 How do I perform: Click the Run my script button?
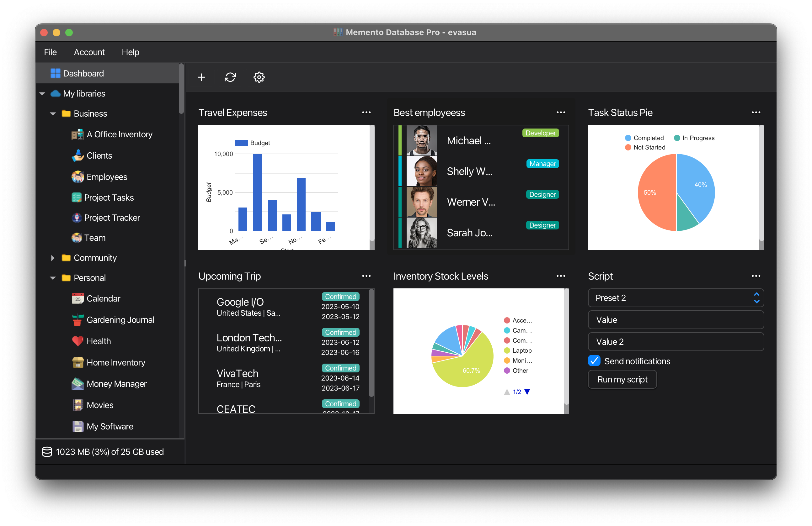[622, 379]
